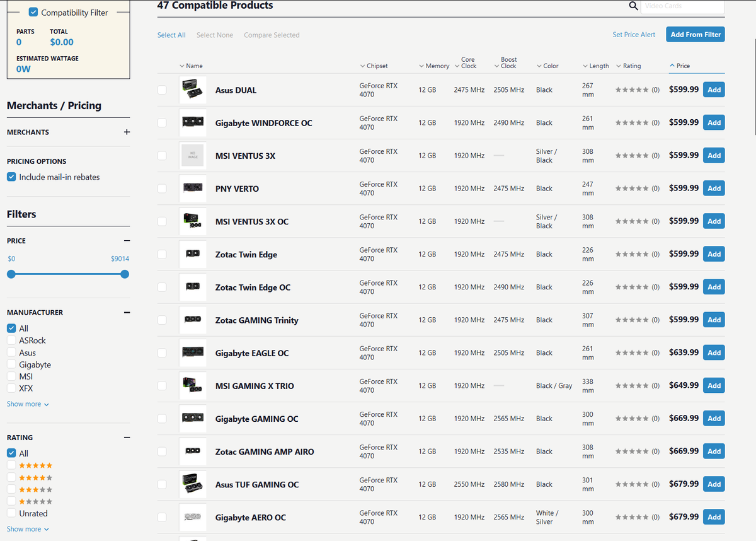Sort products by Boost Clock column
The width and height of the screenshot is (756, 541).
(x=506, y=62)
